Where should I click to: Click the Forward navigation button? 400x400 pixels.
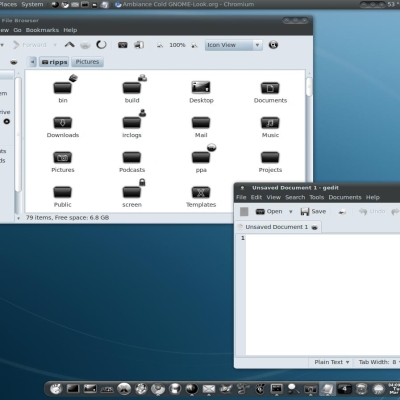click(29, 45)
